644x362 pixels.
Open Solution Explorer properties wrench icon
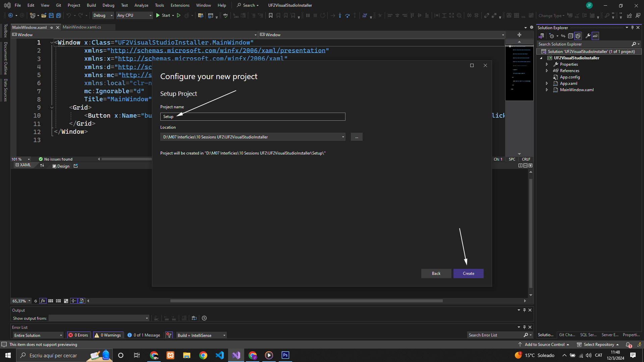click(x=588, y=36)
